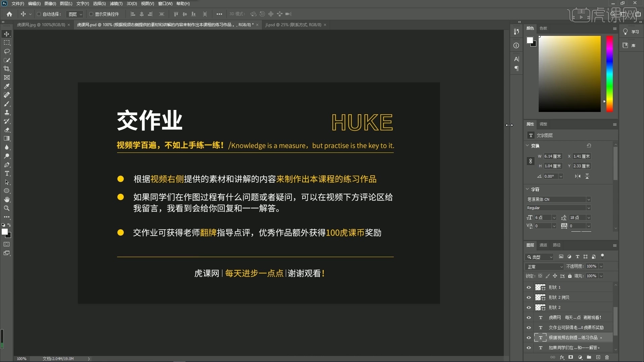Open the layer filter 类型 dropdown

(x=539, y=257)
